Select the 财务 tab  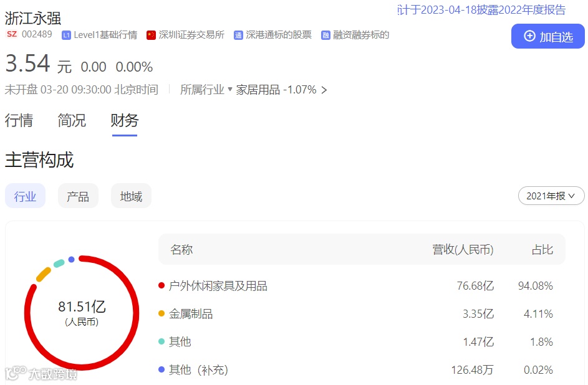click(125, 121)
